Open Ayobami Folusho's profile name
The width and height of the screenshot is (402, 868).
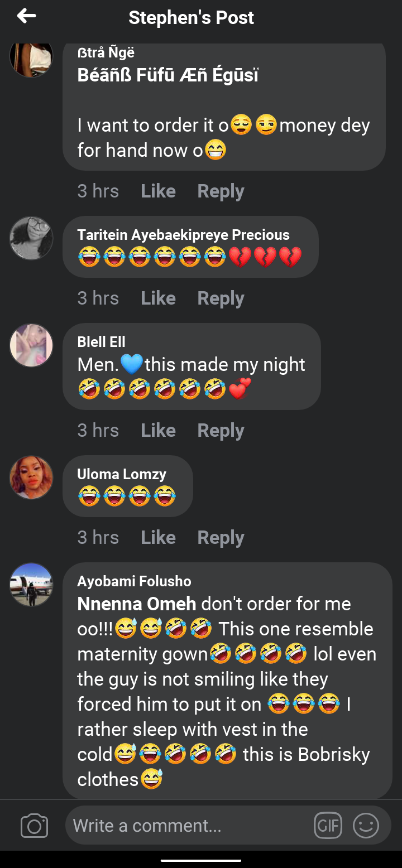134,581
